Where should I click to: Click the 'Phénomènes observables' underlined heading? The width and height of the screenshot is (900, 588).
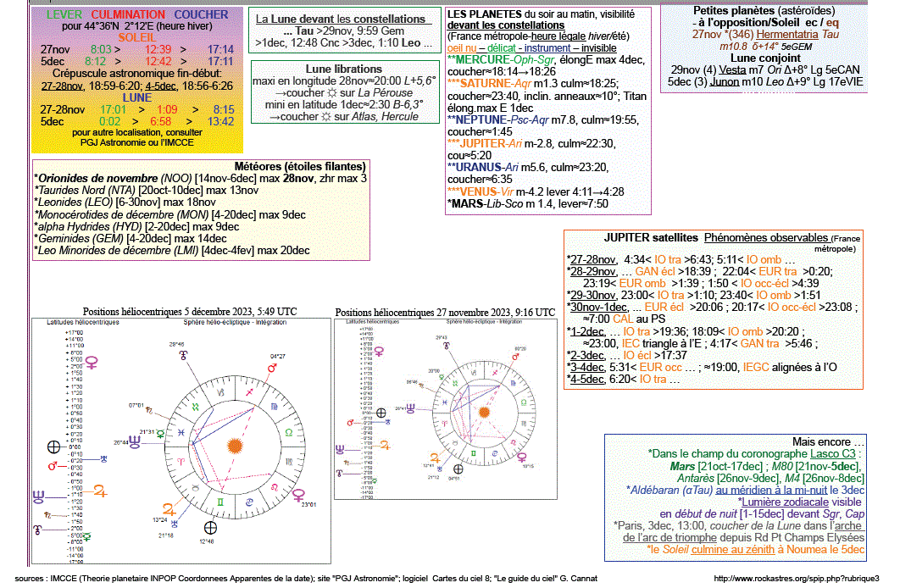click(766, 237)
